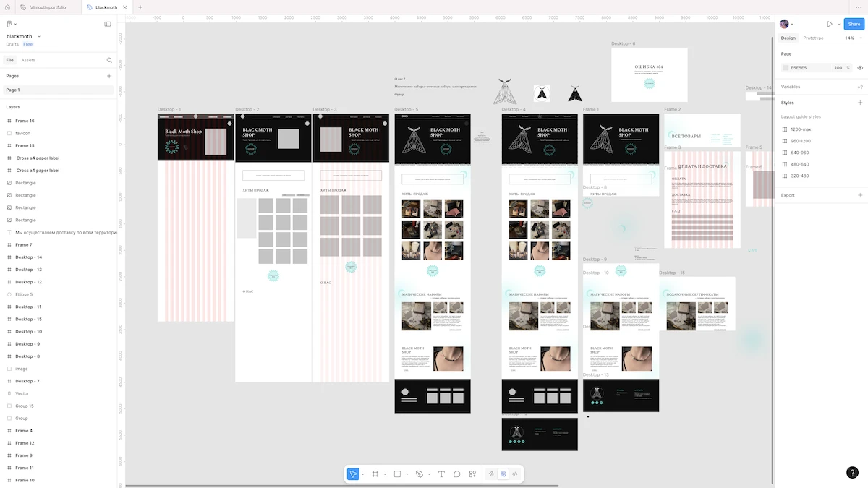
Task: Select the Rectangle shape tool
Action: (x=397, y=474)
